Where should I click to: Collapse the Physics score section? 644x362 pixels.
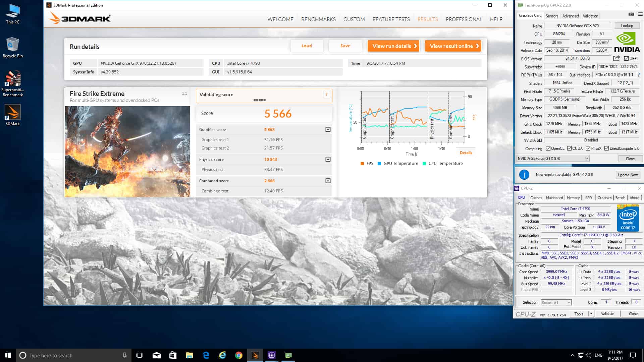pyautogui.click(x=328, y=159)
